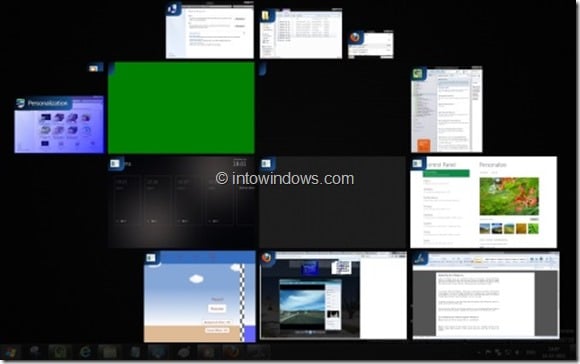The image size is (580, 364).
Task: Open the Start menu orb on the taskbar
Action: tap(10, 352)
